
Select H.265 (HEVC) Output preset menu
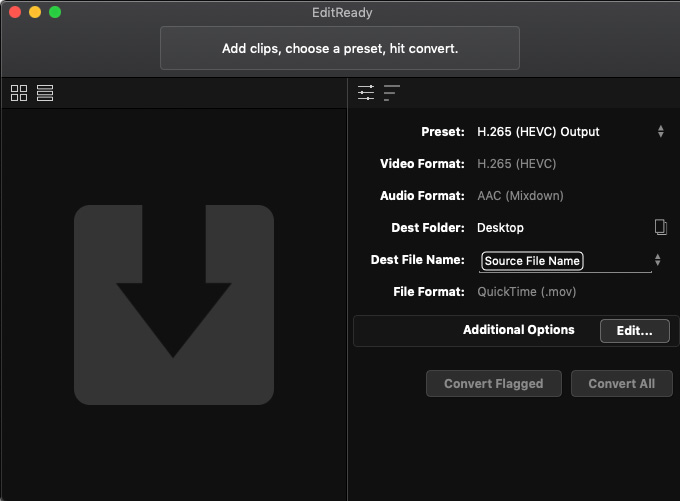(x=538, y=131)
